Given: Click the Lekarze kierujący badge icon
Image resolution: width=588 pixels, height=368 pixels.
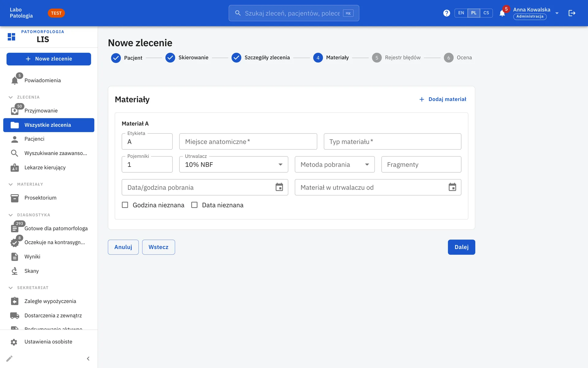Looking at the screenshot, I should (x=14, y=167).
